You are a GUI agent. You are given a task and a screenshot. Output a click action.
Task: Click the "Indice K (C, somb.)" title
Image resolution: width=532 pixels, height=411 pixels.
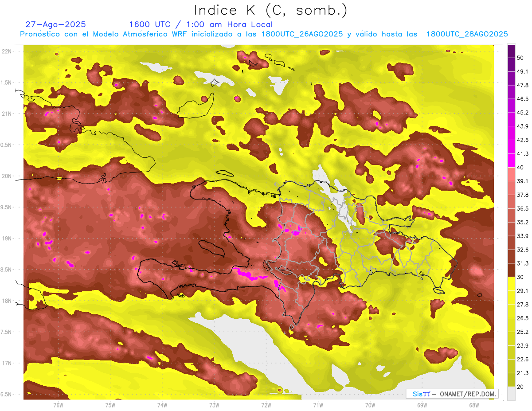pyautogui.click(x=270, y=10)
